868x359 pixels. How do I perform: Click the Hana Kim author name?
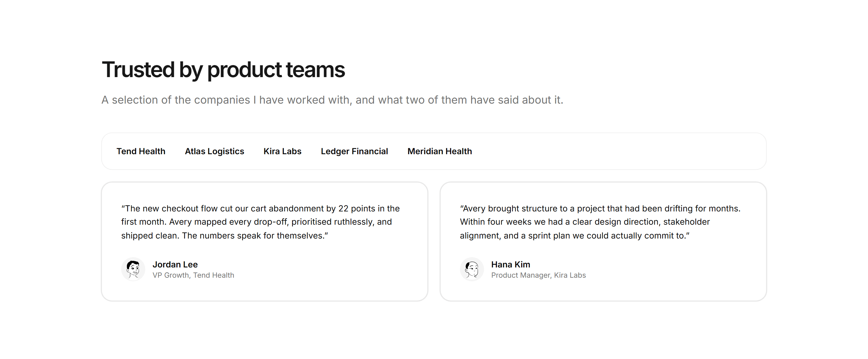point(511,264)
